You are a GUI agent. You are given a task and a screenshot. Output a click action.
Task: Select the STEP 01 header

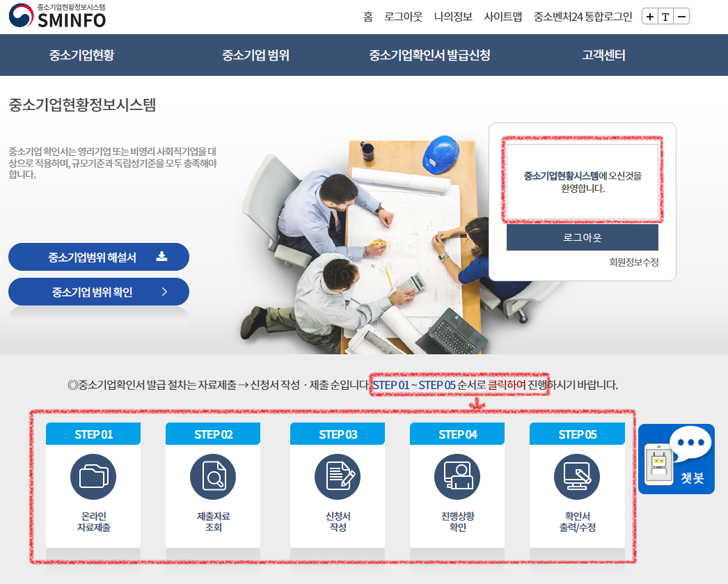(93, 434)
